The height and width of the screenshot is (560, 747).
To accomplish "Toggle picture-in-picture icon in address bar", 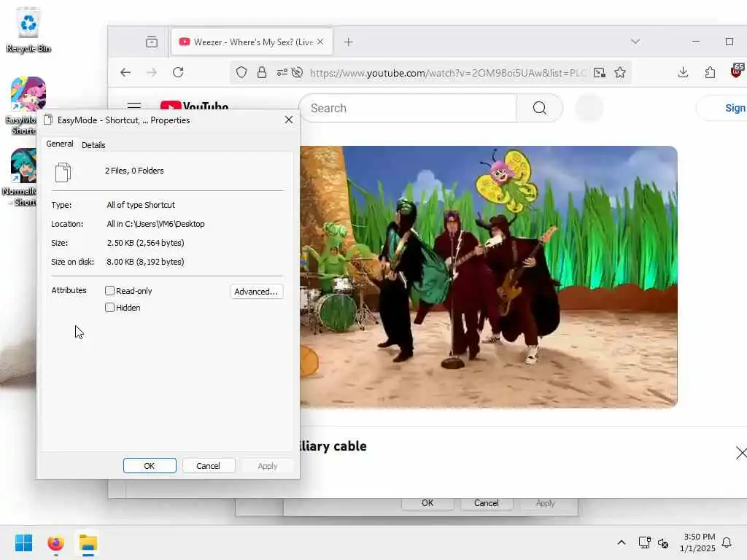I will [x=600, y=72].
